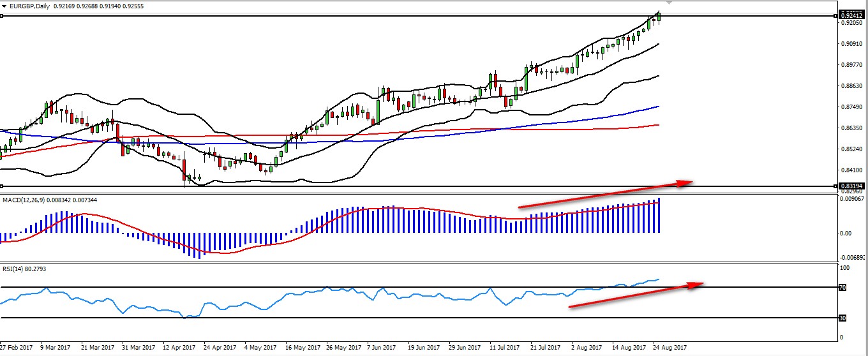This screenshot has width=868, height=356.
Task: Select the 0.92412 horizontal line price label
Action: [851, 15]
